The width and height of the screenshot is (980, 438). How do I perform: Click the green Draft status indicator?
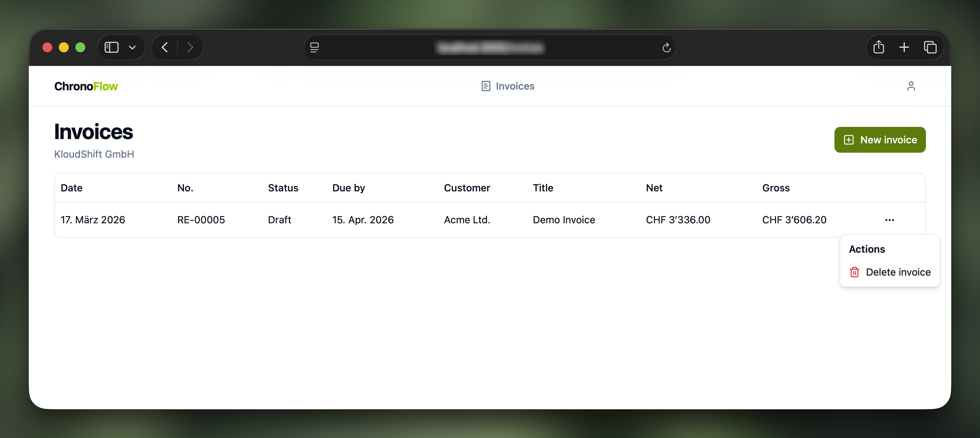coord(280,220)
